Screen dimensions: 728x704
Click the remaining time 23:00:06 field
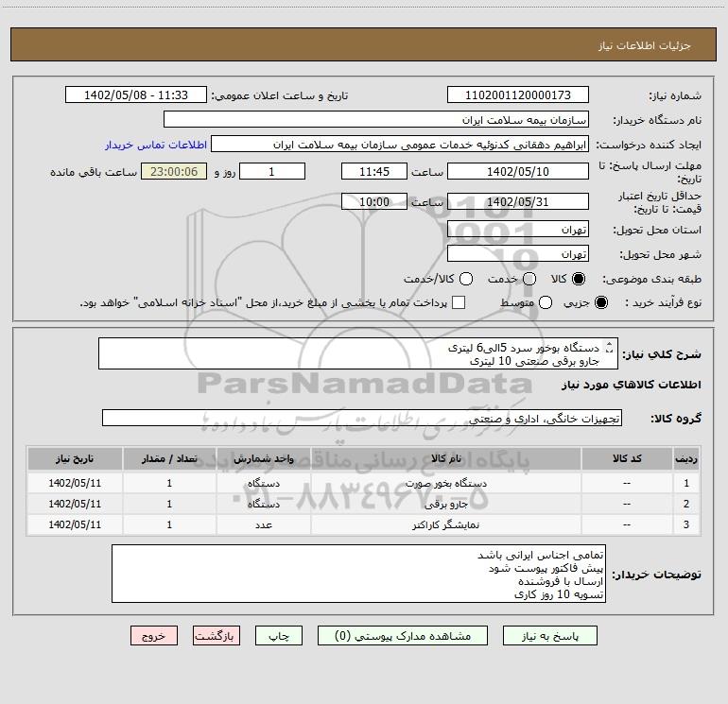[x=174, y=171]
